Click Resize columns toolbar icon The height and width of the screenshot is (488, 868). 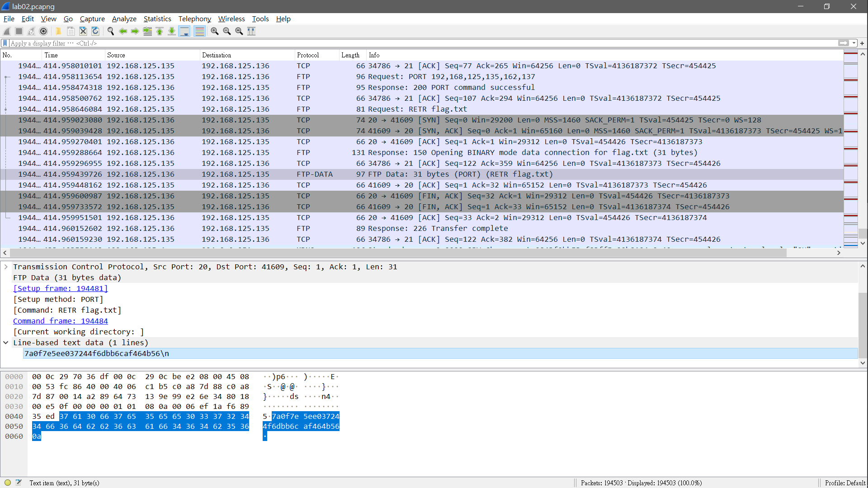[x=251, y=31]
